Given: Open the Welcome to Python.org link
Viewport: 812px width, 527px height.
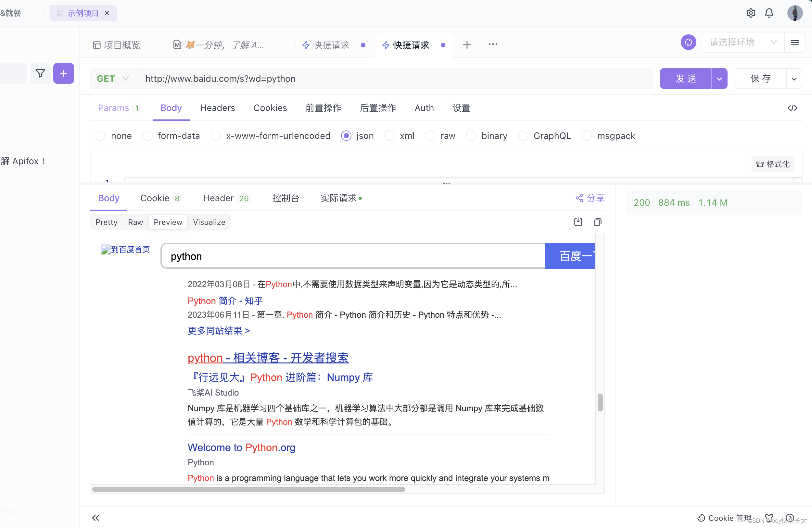Looking at the screenshot, I should (x=242, y=447).
